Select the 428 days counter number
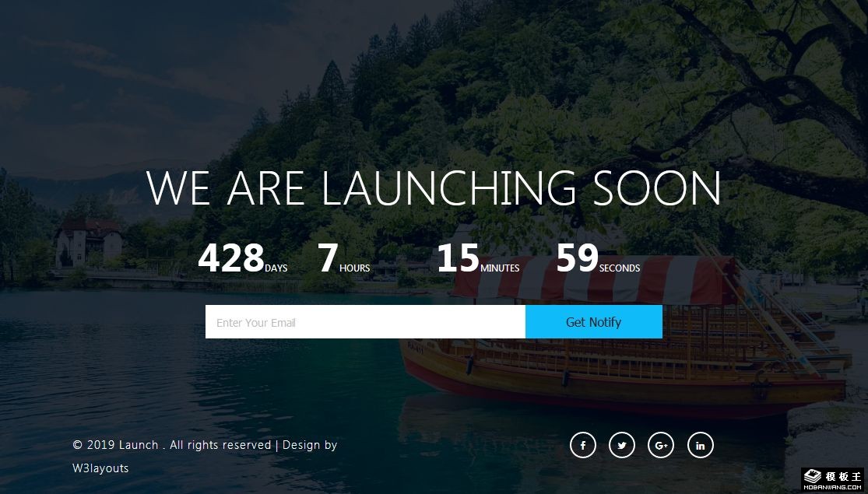 (230, 258)
